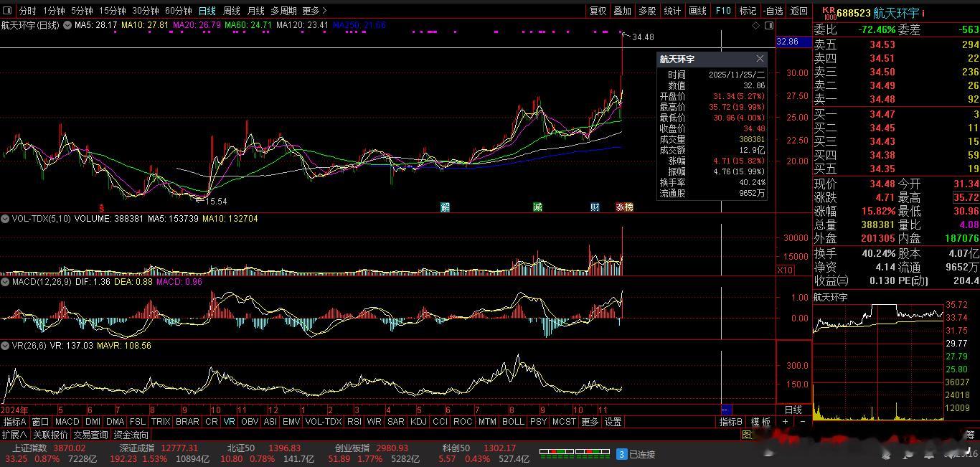Click the 涨榜 marker on chart
This screenshot has width=980, height=467.
coord(624,207)
